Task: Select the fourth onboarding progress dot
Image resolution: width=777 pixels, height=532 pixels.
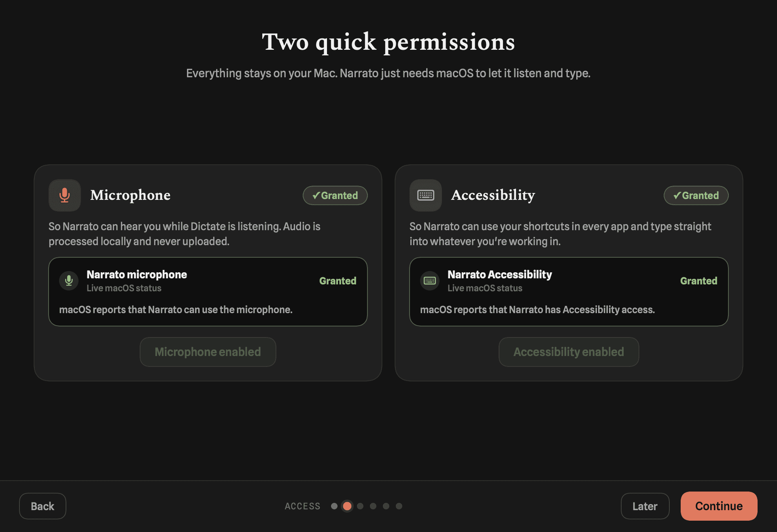Action: click(x=373, y=506)
